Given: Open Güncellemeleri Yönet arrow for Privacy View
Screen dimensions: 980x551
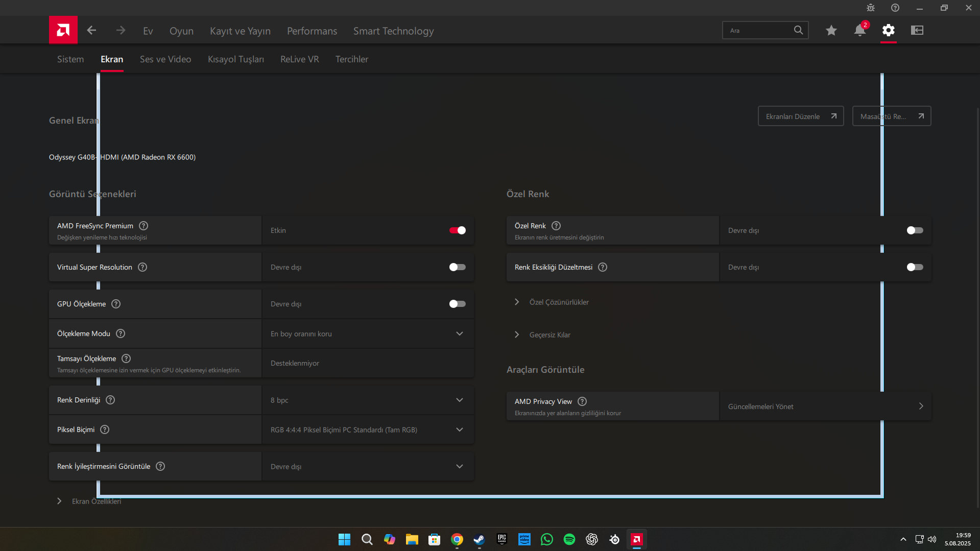Looking at the screenshot, I should [x=921, y=406].
